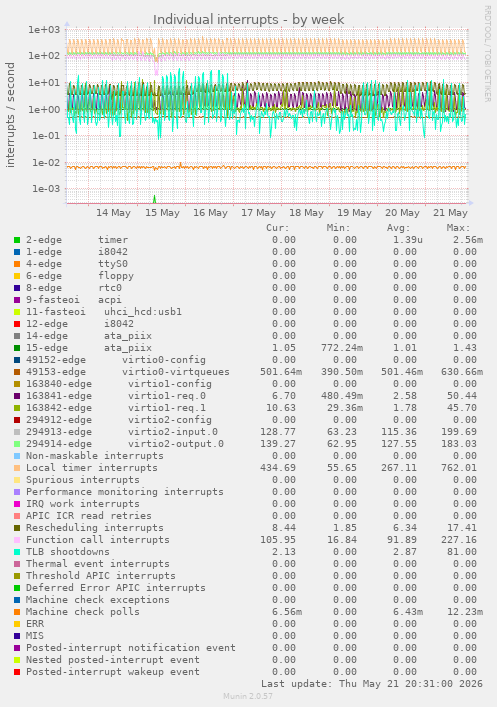Click the 'RRDTOOL / TOBI OETIKER' vertical watermark
Image resolution: width=497 pixels, height=707 pixels.
487,54
